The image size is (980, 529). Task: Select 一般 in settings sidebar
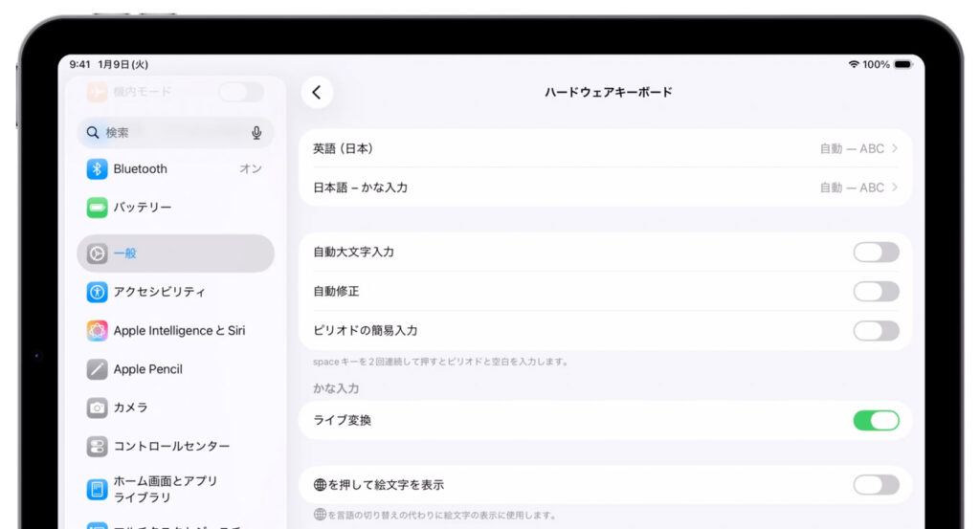pyautogui.click(x=175, y=253)
